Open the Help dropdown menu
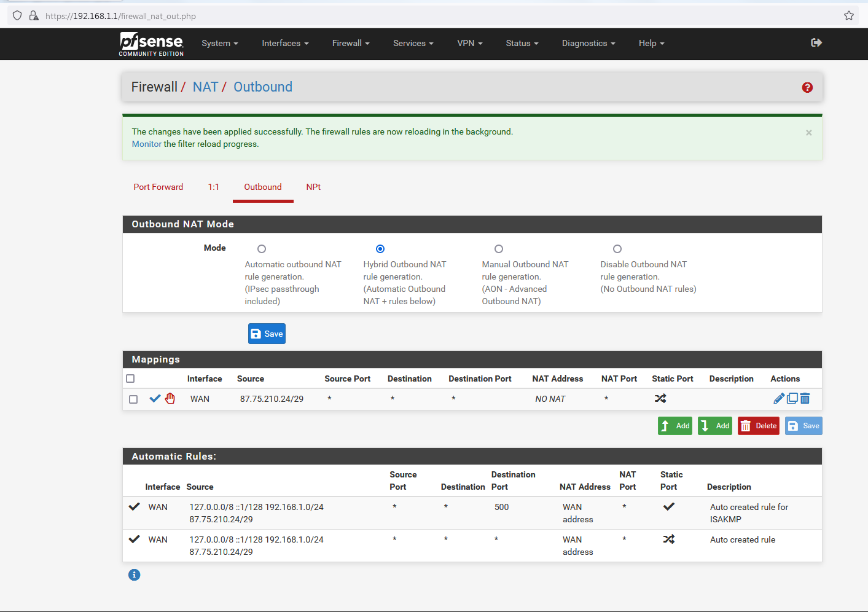Screen dimensions: 868x612 tap(652, 44)
